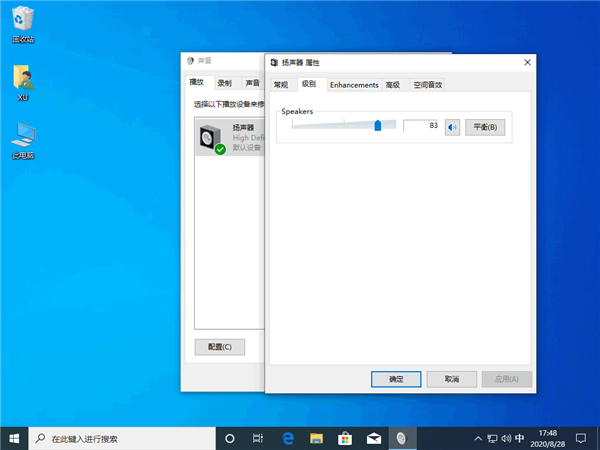Switch to the 常规 tab
The width and height of the screenshot is (600, 450).
(x=281, y=85)
